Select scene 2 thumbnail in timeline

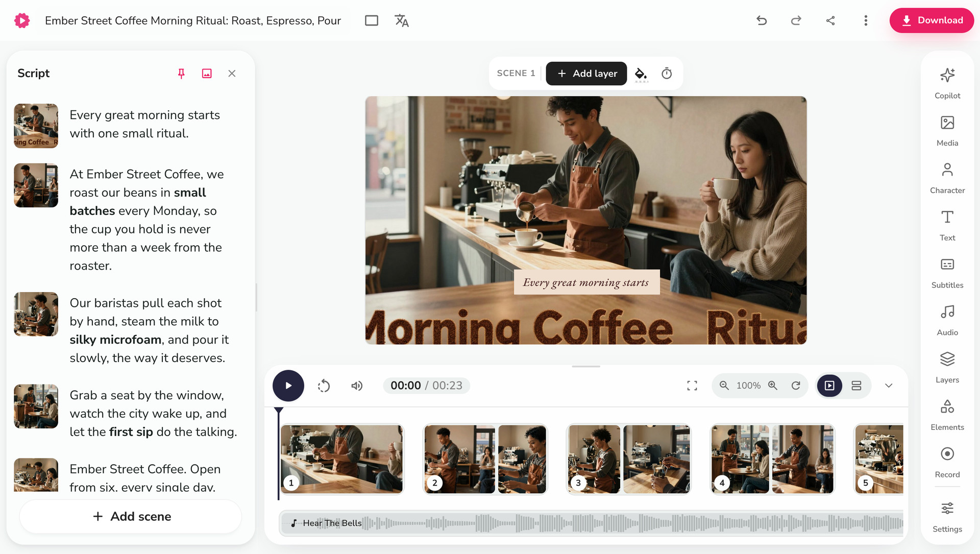coord(485,459)
